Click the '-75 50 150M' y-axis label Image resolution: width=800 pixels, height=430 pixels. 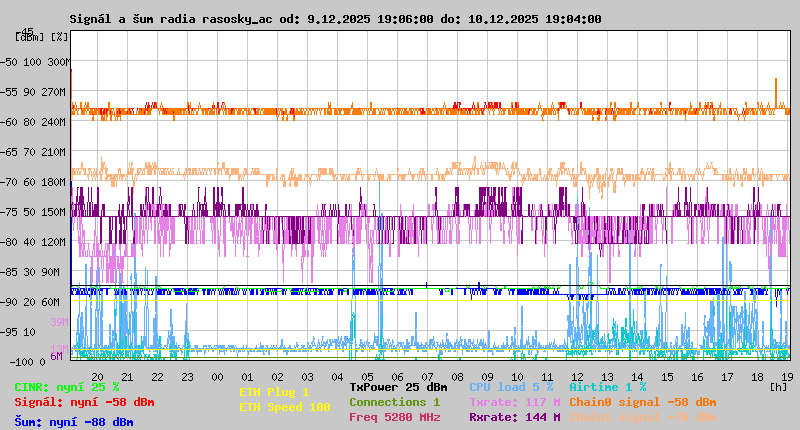coord(33,212)
